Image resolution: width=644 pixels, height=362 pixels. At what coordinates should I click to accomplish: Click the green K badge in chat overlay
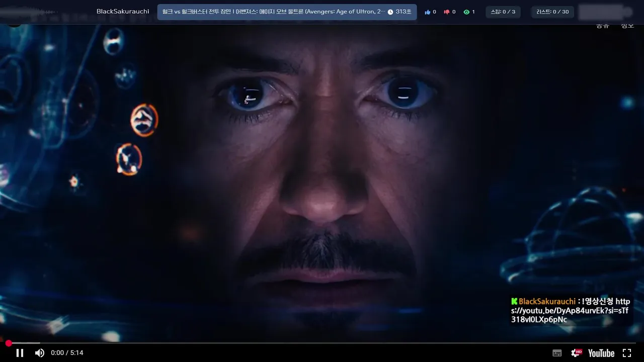pos(514,301)
